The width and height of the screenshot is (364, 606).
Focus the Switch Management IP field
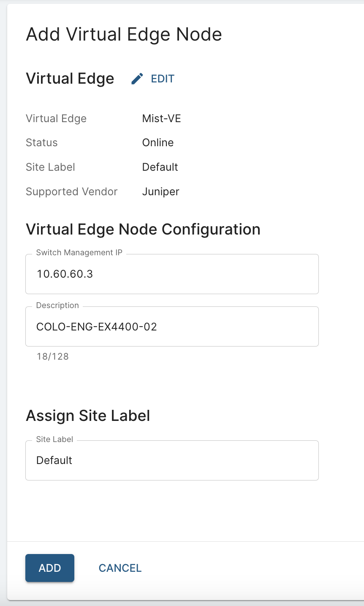click(x=172, y=274)
